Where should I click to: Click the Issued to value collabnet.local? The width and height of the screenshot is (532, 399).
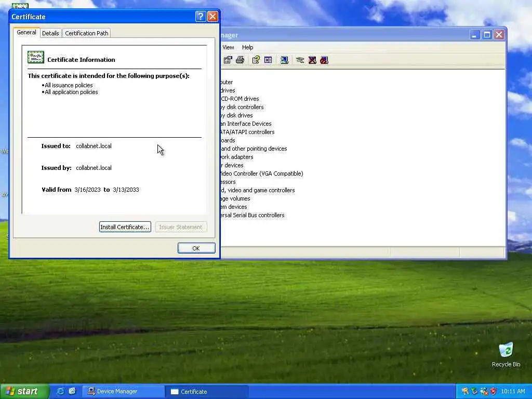tap(94, 146)
